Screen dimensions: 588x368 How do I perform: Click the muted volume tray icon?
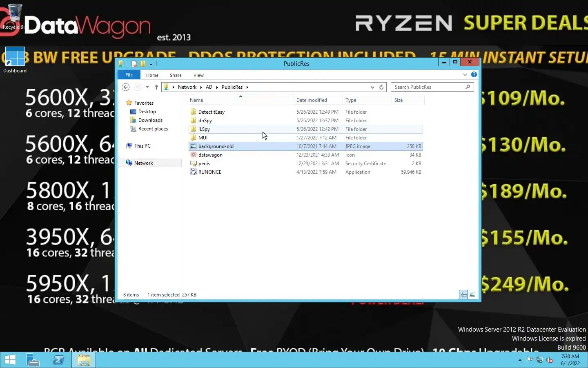click(x=550, y=360)
